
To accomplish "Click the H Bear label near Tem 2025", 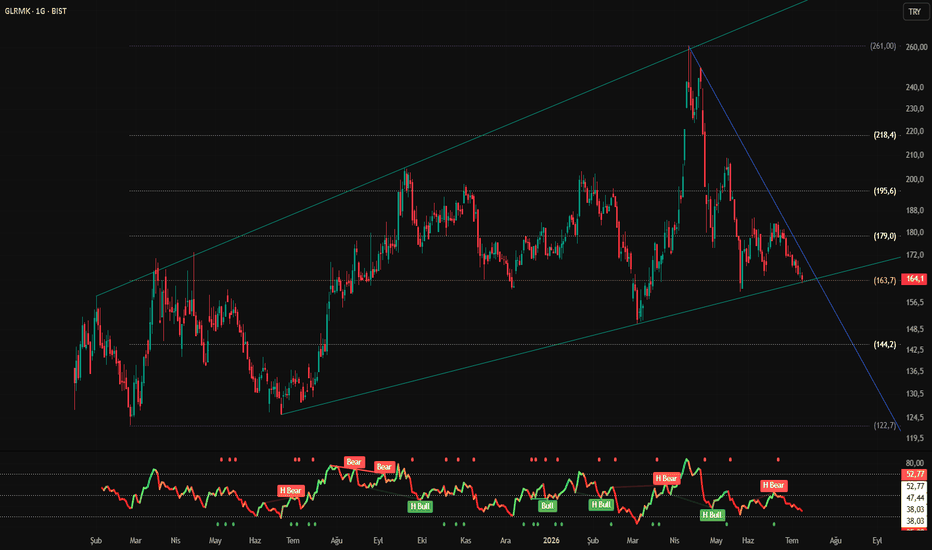I will pos(291,491).
